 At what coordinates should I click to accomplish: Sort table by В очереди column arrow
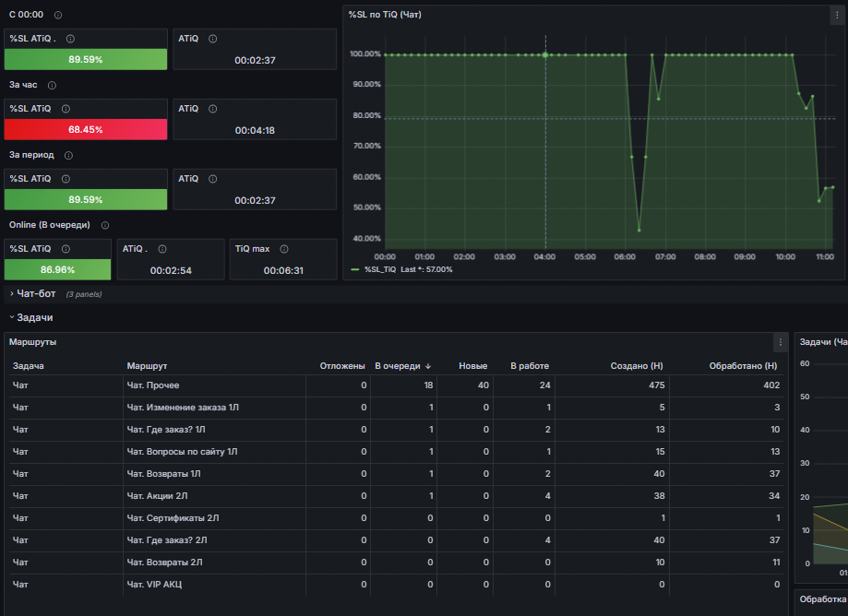(x=428, y=366)
